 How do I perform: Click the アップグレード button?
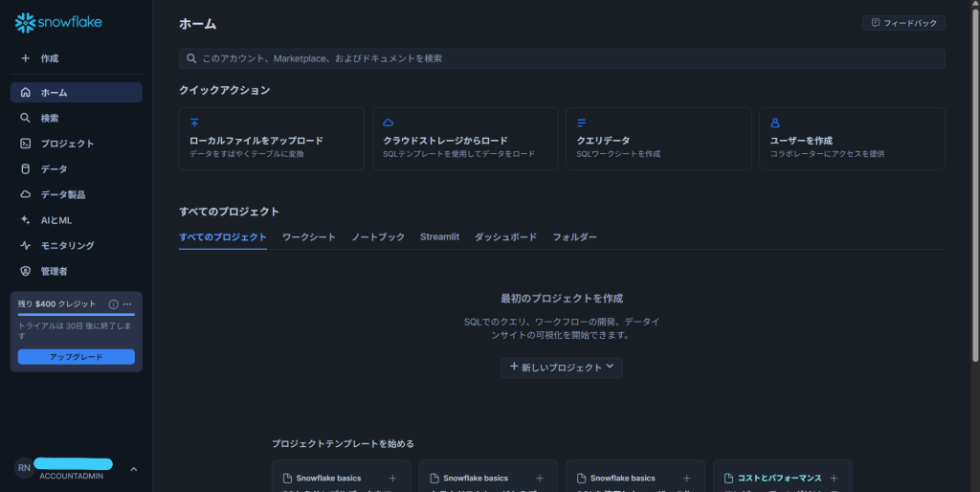77,357
